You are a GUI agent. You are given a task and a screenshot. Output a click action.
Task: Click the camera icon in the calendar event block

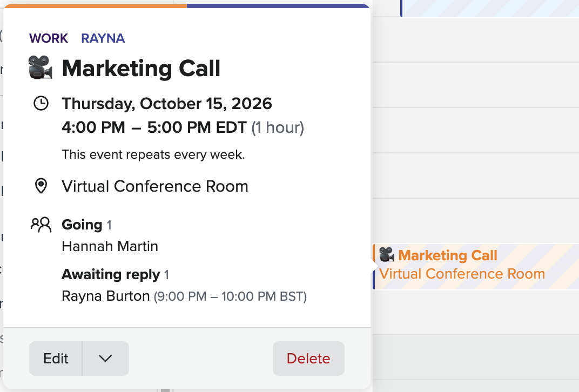(x=387, y=255)
